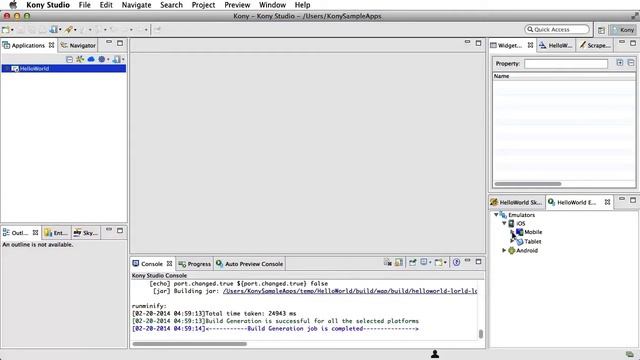Open the Sky... tab in lower-left panel
Screen dimensions: 640x360
pos(86,233)
